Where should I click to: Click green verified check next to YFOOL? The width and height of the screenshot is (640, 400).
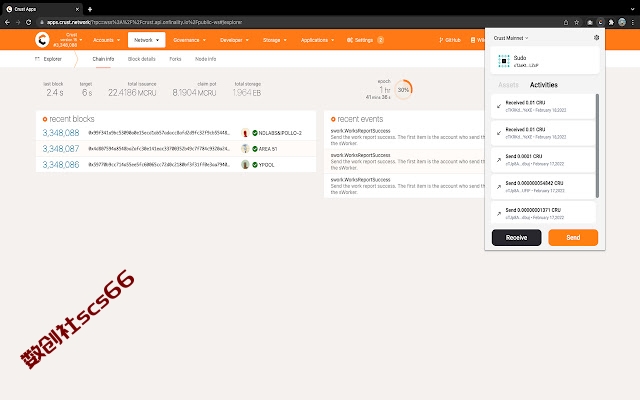point(255,165)
